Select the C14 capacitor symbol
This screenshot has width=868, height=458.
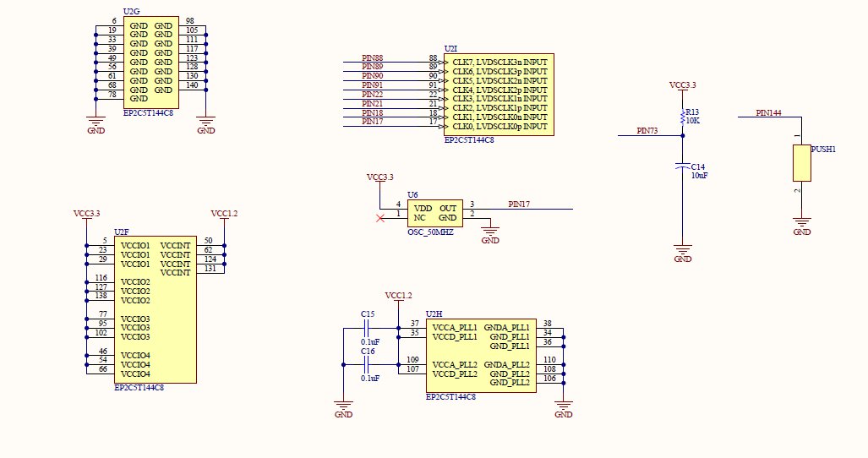683,166
